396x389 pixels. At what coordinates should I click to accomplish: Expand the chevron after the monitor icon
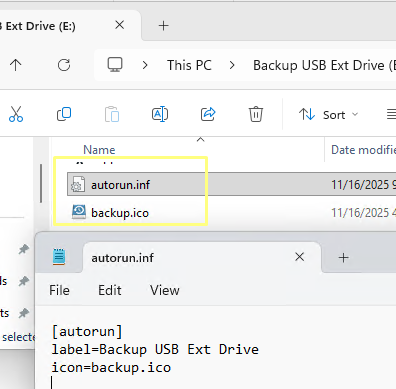pos(145,65)
